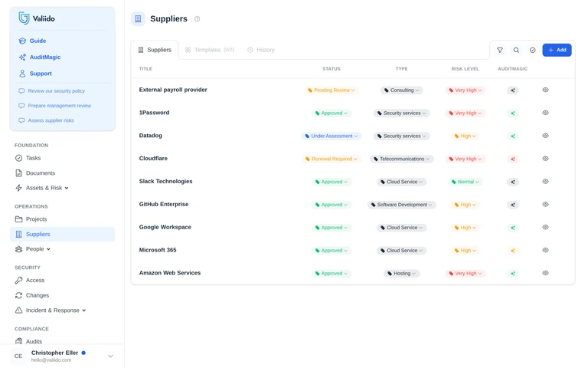588x368 pixels.
Task: Run AuditMagic for Google Workspace
Action: pyautogui.click(x=513, y=228)
